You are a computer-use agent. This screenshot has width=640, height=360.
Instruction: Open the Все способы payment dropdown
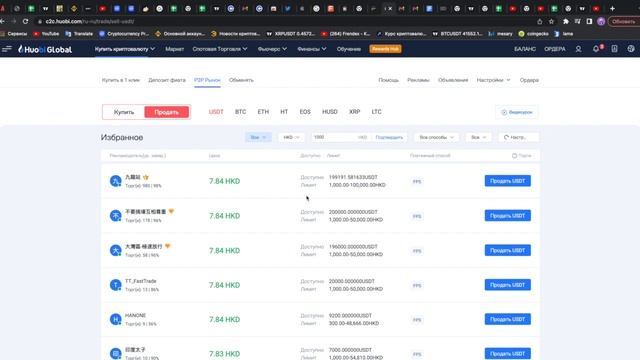click(x=436, y=137)
